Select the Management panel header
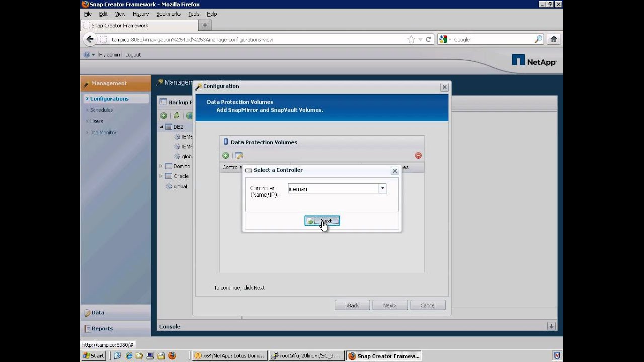644x362 pixels. [x=116, y=83]
